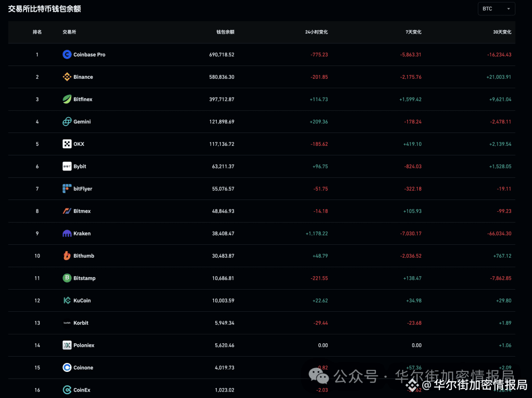Click the Bitfinex leaf logo icon
This screenshot has width=532, height=398.
tap(67, 99)
